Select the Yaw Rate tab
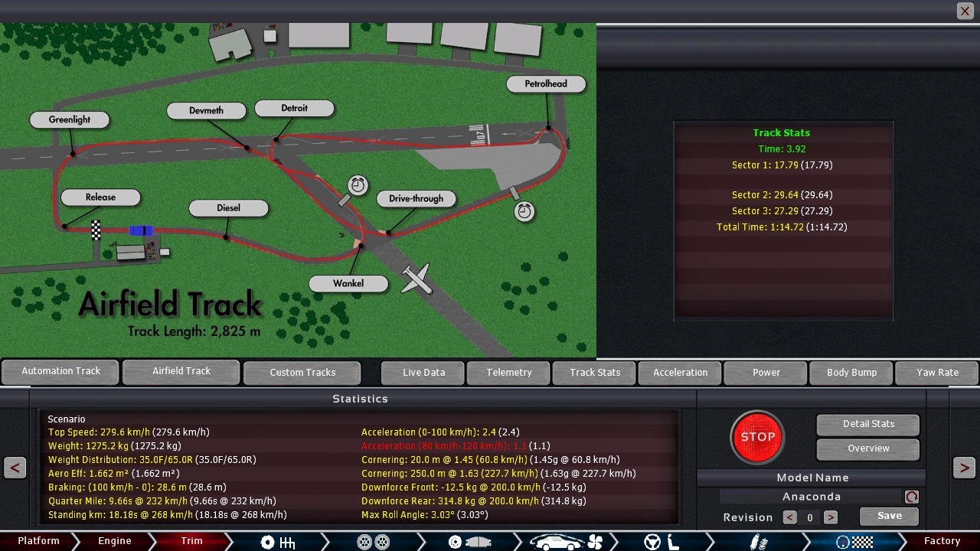Screen dimensions: 980x551 click(937, 372)
